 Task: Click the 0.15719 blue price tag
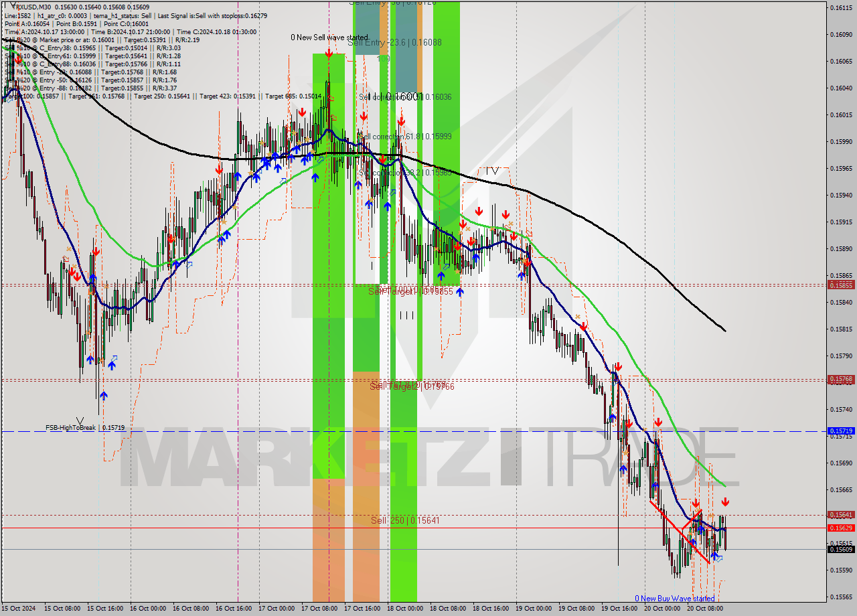click(842, 431)
